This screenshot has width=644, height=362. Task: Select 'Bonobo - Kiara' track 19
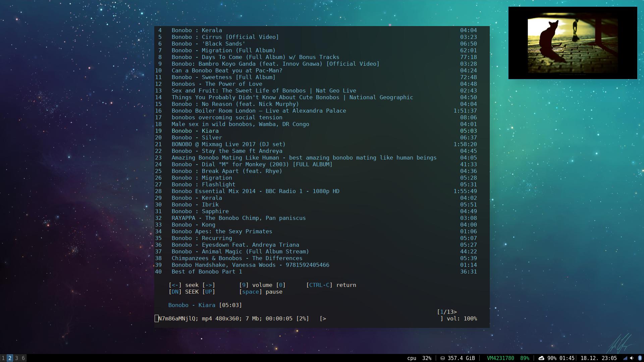pos(195,131)
